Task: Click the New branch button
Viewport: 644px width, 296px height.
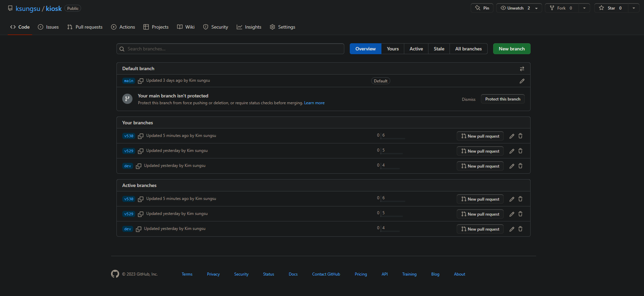Action: point(512,49)
